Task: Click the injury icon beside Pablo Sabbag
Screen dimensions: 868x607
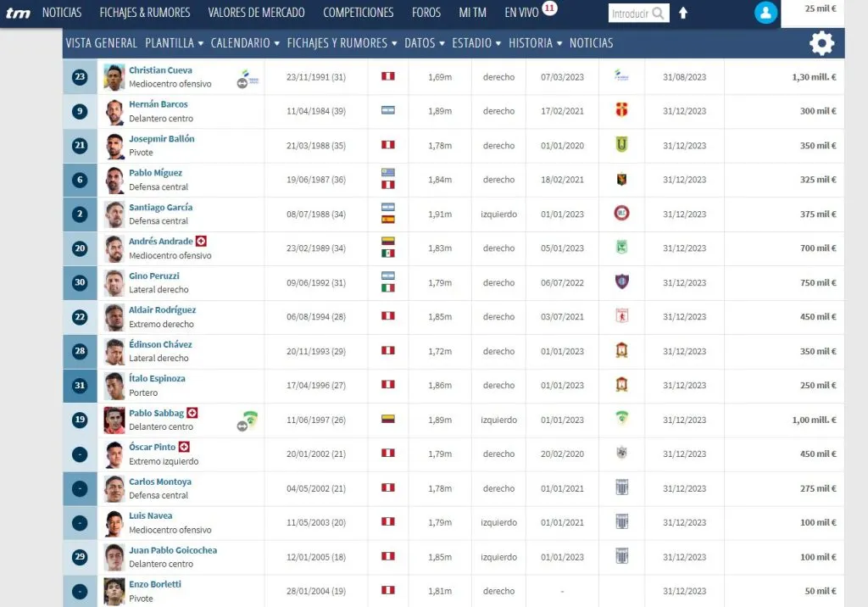Action: click(192, 413)
